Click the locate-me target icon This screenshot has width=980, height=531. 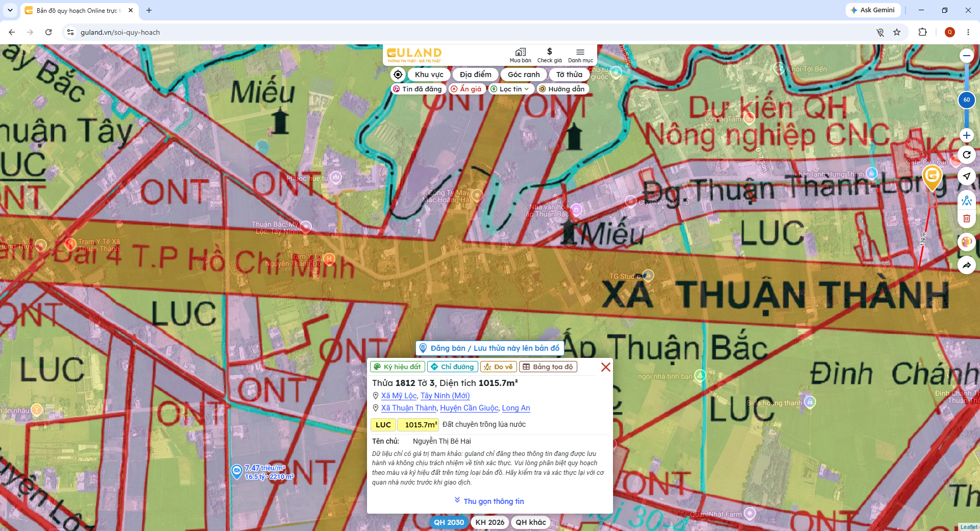[x=398, y=75]
